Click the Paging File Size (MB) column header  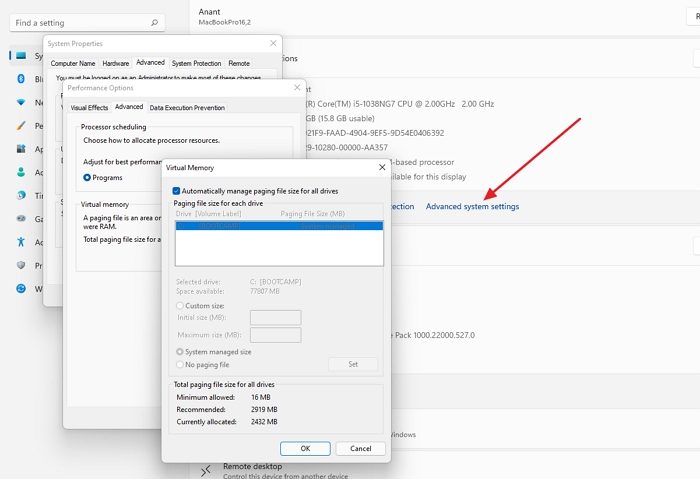312,213
